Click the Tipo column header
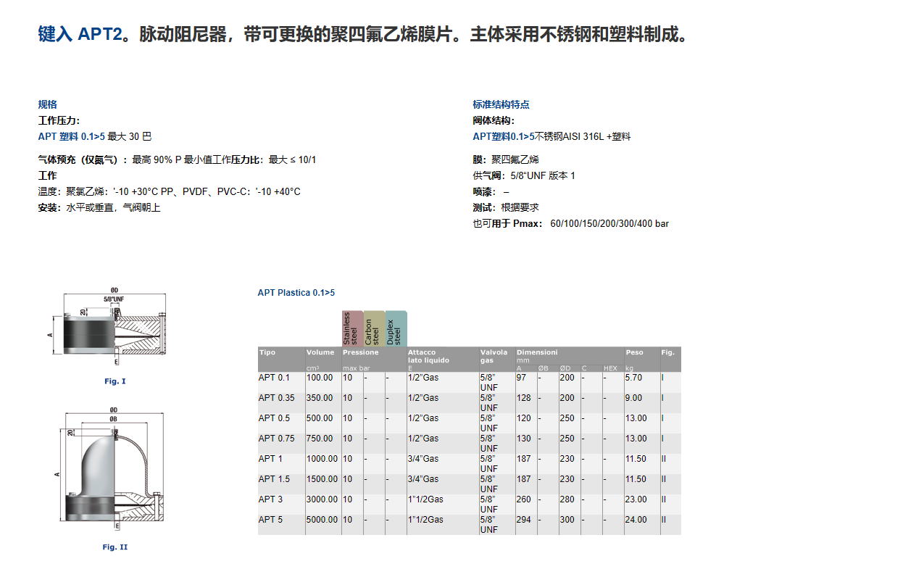The image size is (924, 585). [x=267, y=352]
